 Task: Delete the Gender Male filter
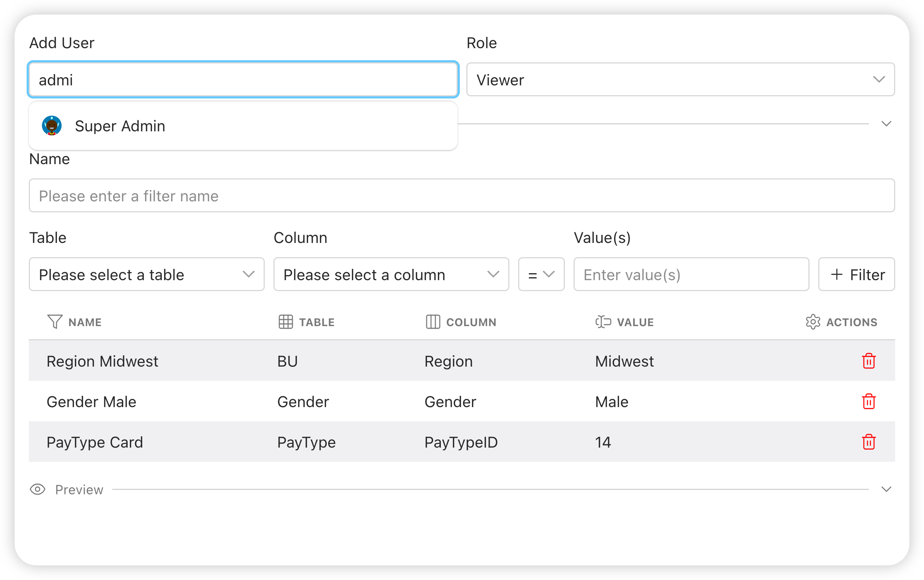(x=869, y=402)
